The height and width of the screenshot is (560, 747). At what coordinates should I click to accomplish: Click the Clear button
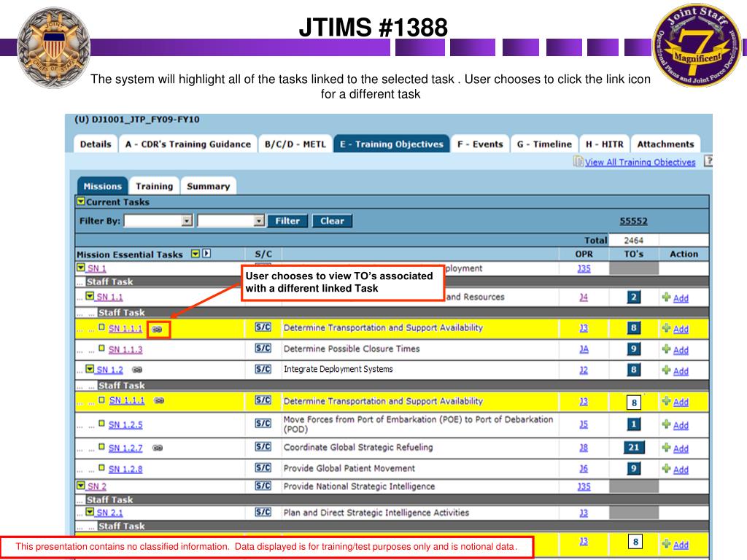coord(332,220)
